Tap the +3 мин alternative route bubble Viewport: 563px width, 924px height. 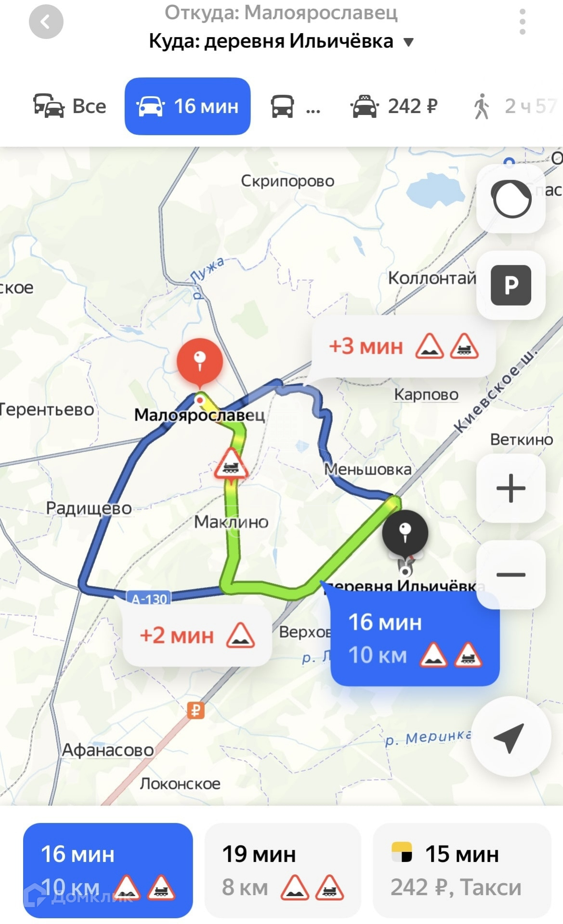tap(404, 346)
